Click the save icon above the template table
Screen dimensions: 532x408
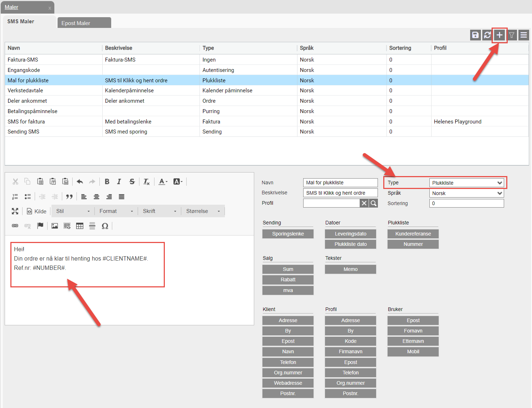click(475, 35)
